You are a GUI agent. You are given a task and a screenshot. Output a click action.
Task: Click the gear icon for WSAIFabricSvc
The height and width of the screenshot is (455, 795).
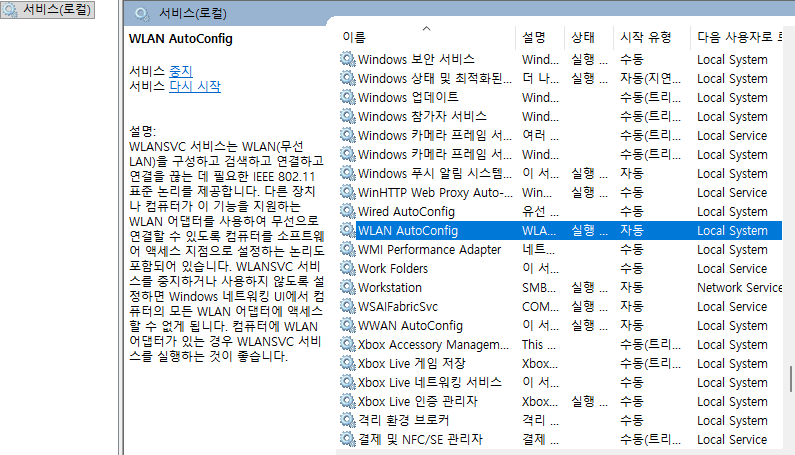tap(348, 306)
